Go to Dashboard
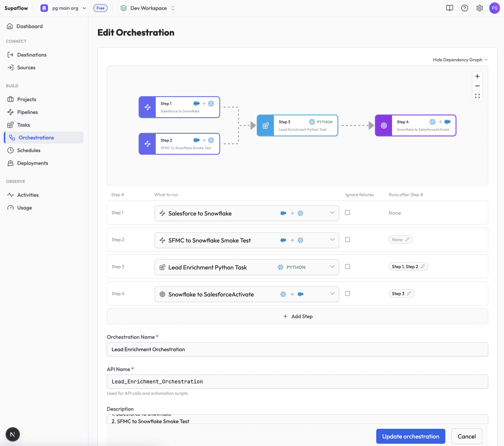 [29, 26]
